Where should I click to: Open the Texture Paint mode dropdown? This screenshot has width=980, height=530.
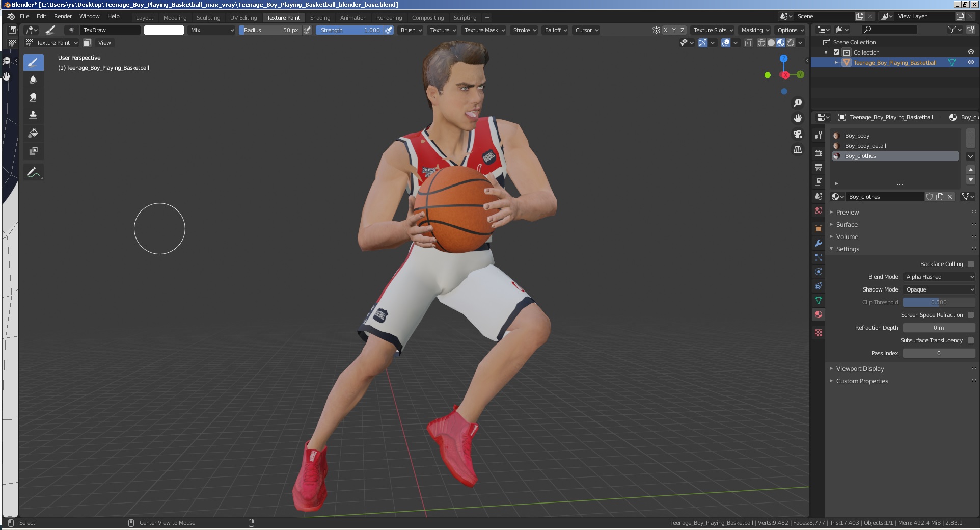click(x=52, y=43)
